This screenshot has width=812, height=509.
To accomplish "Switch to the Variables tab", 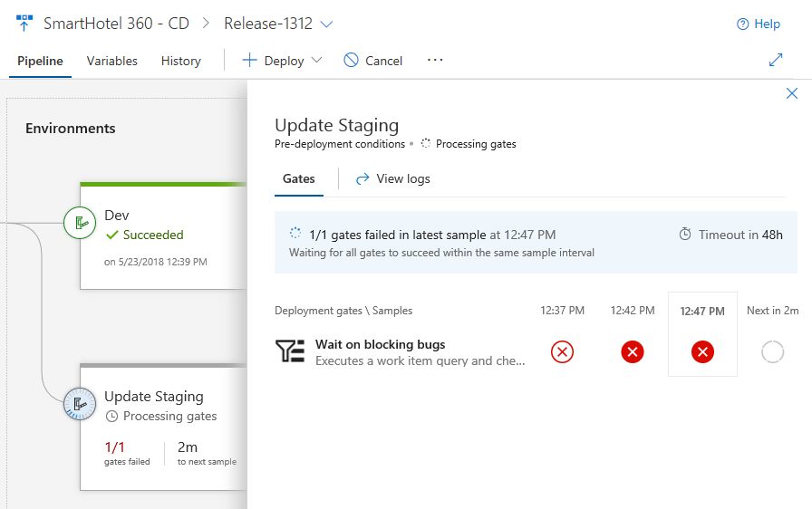I will click(112, 61).
